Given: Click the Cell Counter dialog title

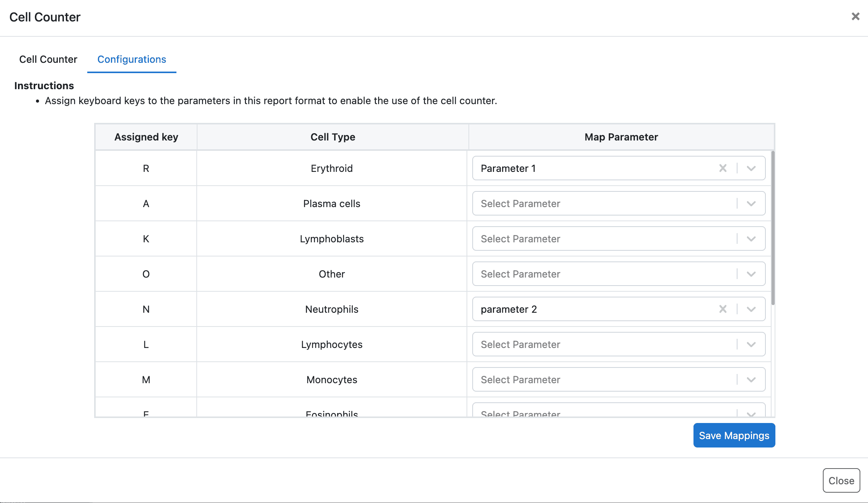Looking at the screenshot, I should pos(45,17).
